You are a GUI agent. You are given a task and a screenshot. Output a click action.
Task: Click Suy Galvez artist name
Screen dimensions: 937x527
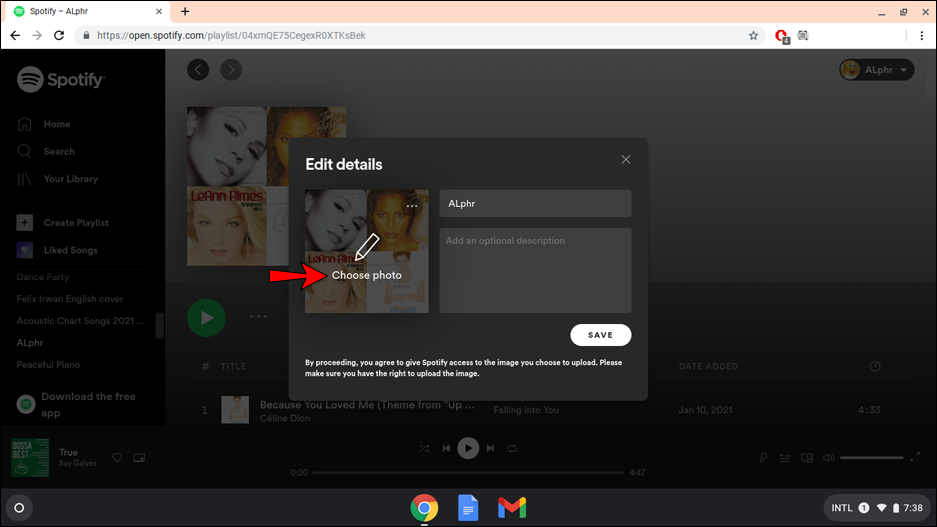[x=78, y=464]
